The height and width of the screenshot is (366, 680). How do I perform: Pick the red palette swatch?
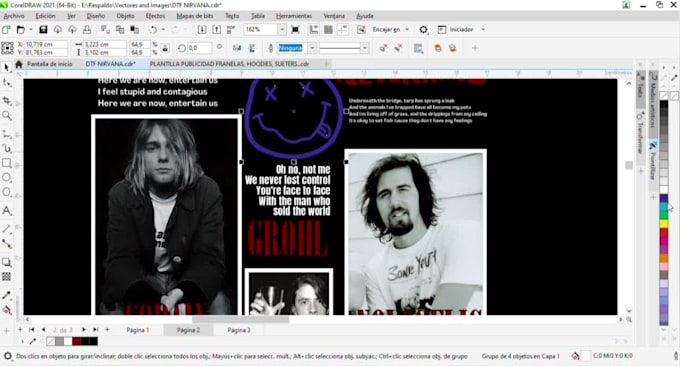point(664,233)
